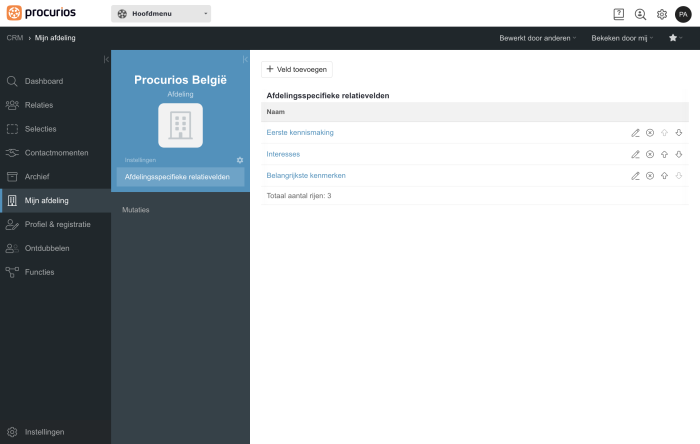Edit Interesses with pencil icon
The image size is (700, 444).
635,154
